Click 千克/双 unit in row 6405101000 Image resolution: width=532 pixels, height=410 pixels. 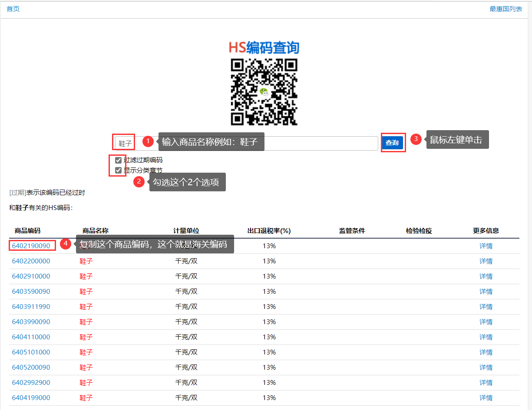(186, 352)
